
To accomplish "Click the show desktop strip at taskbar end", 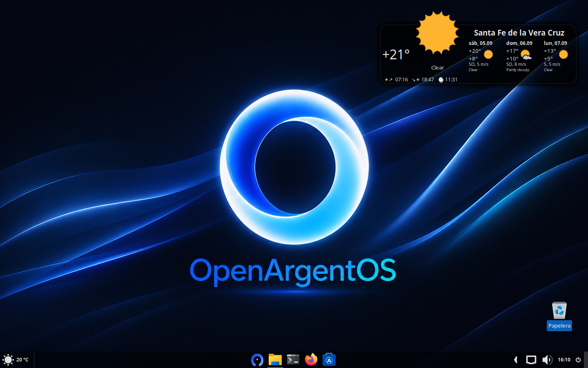I will click(x=586, y=360).
